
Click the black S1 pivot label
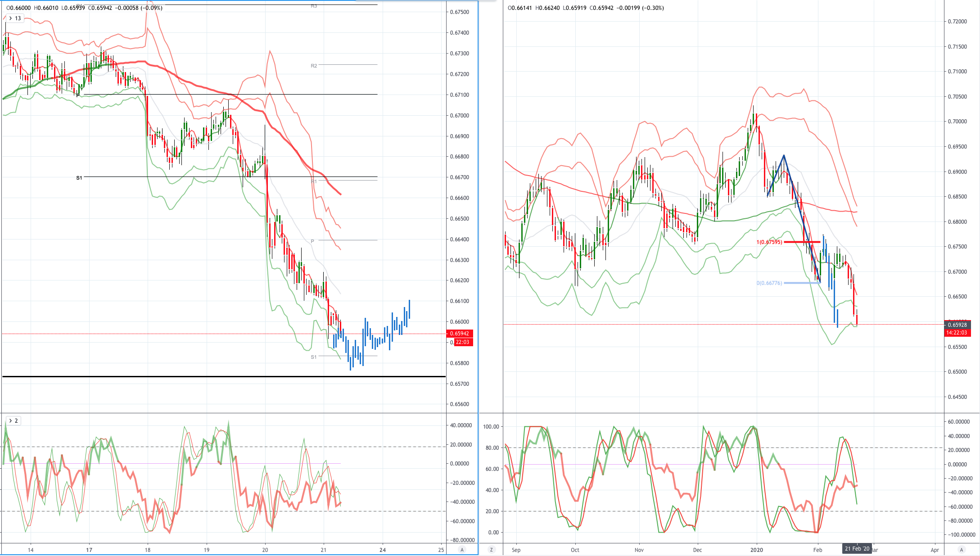[79, 178]
